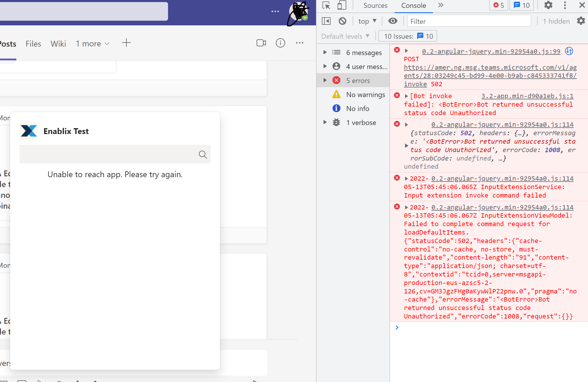Start a video meeting in the channel
This screenshot has width=588, height=382.
(x=261, y=43)
